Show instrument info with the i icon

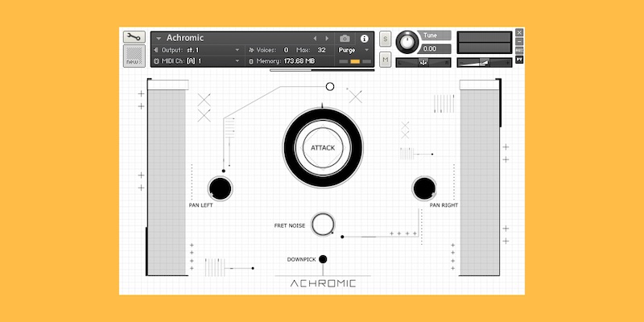[x=365, y=39]
